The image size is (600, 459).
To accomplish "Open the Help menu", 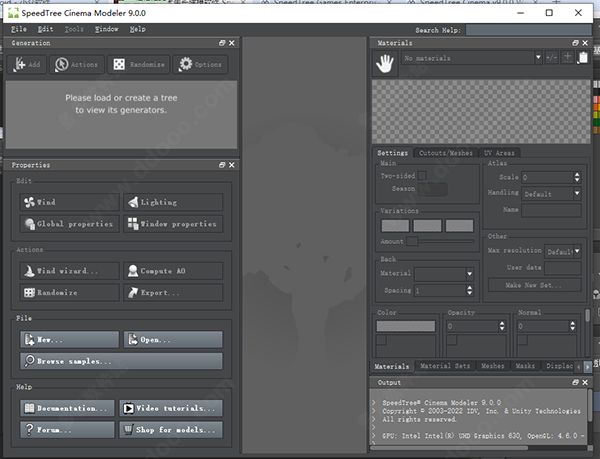I will pos(138,29).
